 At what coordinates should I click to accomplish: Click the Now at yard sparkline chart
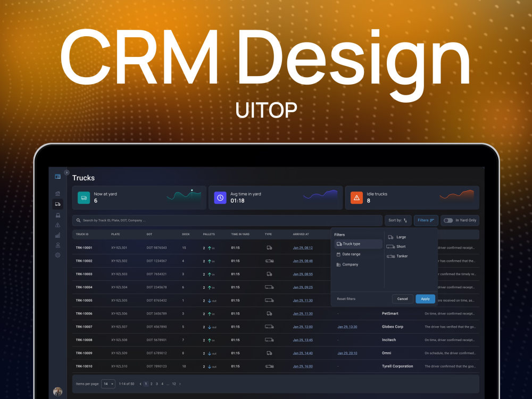(184, 196)
